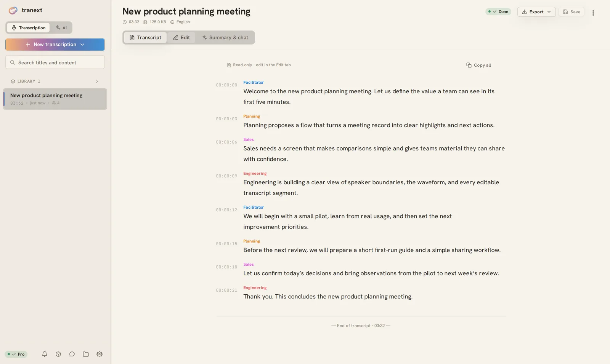Open the folder icon in sidebar footer
The height and width of the screenshot is (364, 610).
[x=86, y=354]
